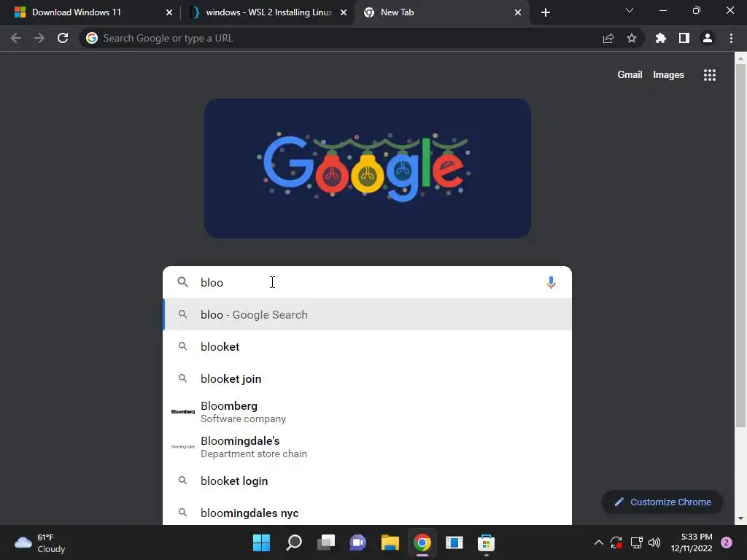This screenshot has width=747, height=560.
Task: Click the Google search box containing bloo
Action: [x=367, y=282]
